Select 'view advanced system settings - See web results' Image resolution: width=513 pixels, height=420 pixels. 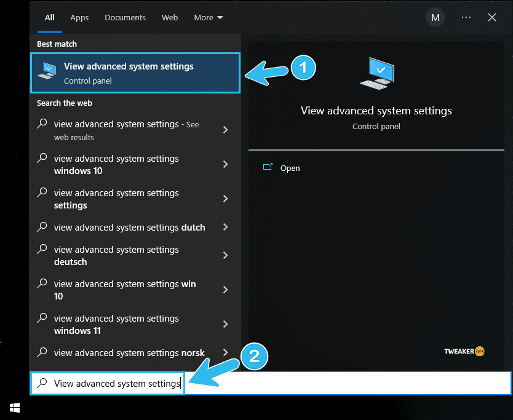click(135, 130)
